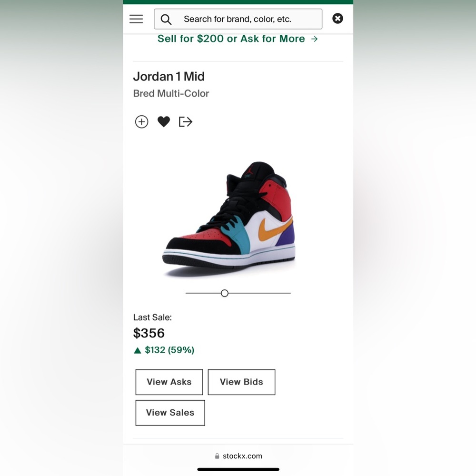Click the Jordan 1 Mid product title
Screen dimensions: 476x476
[169, 77]
